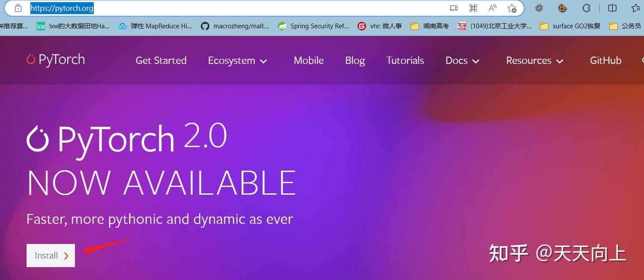Expand the Docs dropdown menu
The width and height of the screenshot is (644, 280).
click(x=462, y=60)
